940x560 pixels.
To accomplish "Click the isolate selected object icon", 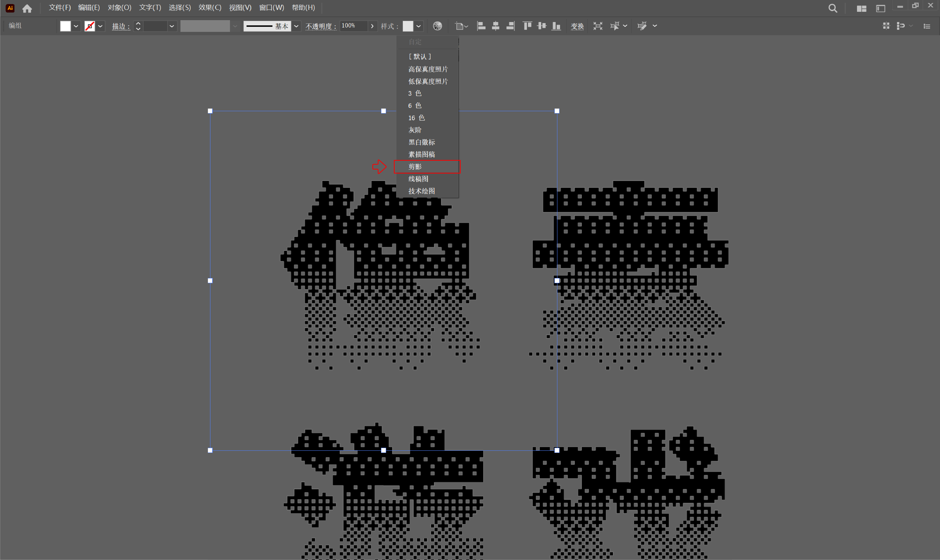I will click(598, 26).
